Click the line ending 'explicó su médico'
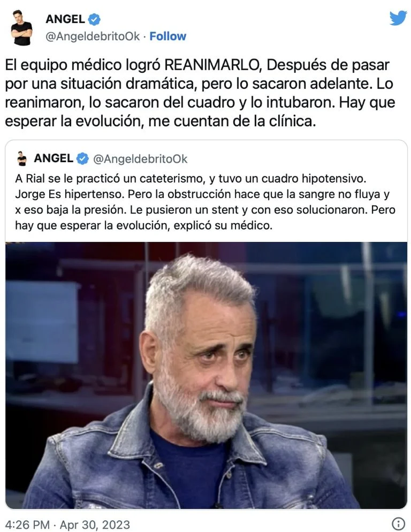 (x=144, y=225)
